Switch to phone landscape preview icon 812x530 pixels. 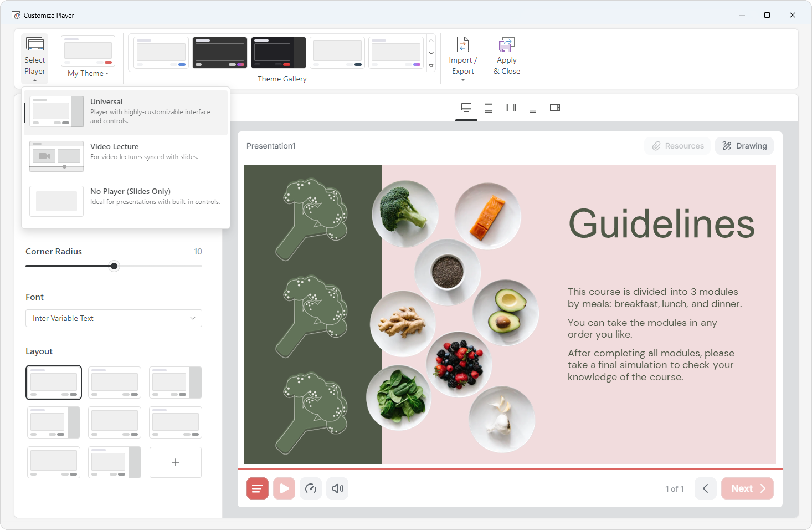(555, 108)
